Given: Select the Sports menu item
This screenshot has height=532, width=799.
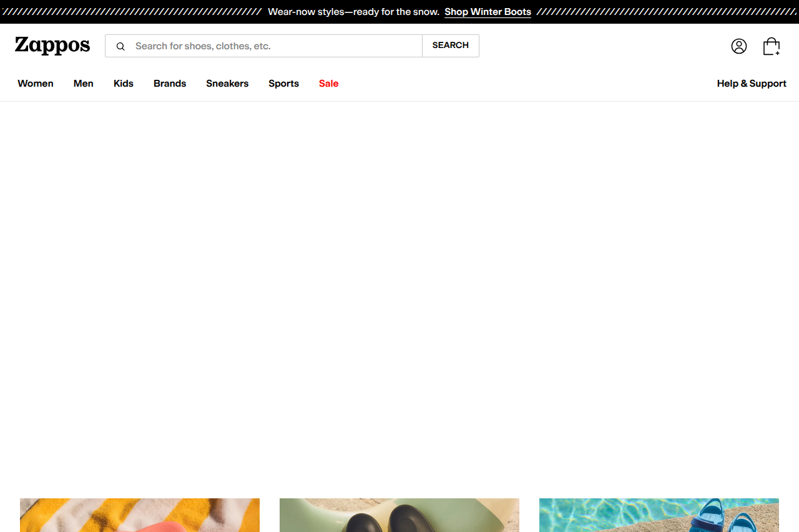Looking at the screenshot, I should point(283,84).
